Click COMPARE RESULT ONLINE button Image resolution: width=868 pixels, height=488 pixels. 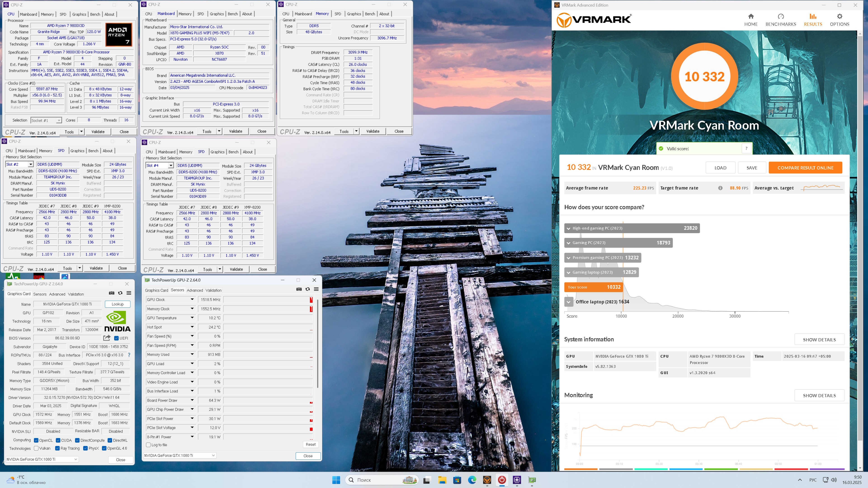pos(805,168)
